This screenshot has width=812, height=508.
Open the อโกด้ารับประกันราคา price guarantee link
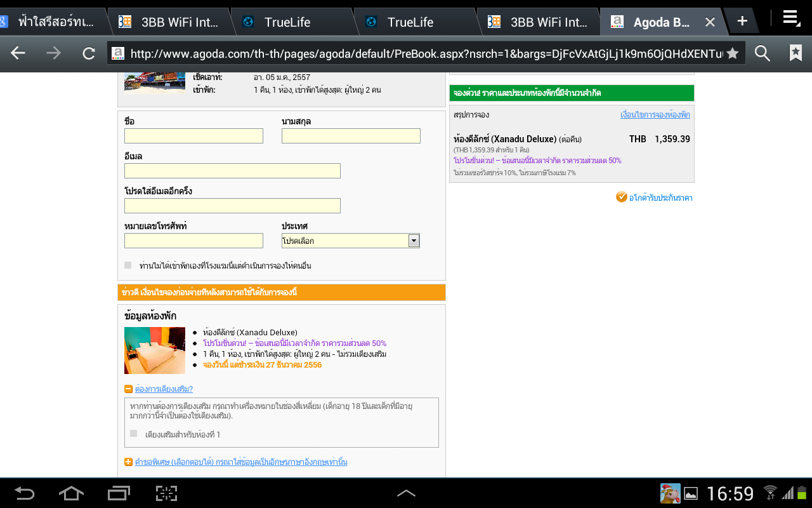pos(660,197)
